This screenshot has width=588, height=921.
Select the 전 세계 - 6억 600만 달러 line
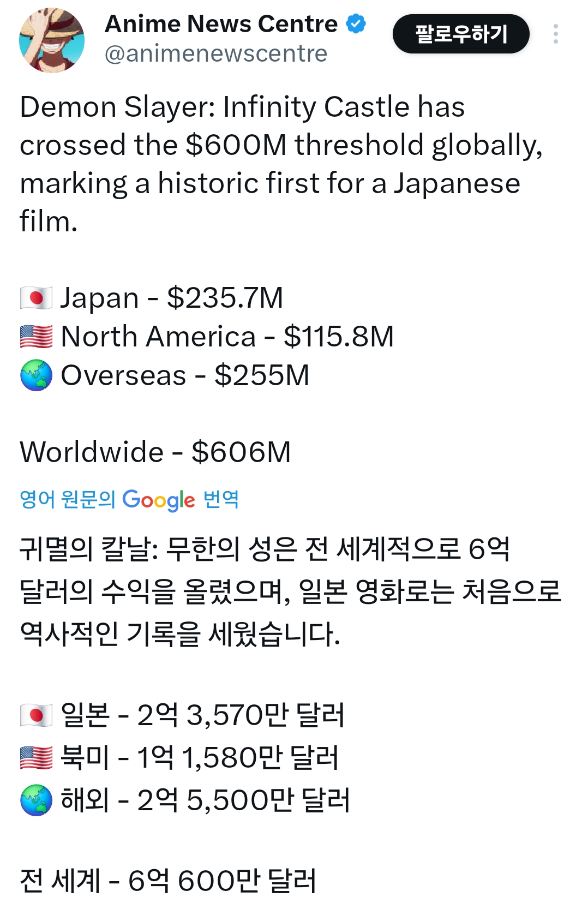coord(168,881)
